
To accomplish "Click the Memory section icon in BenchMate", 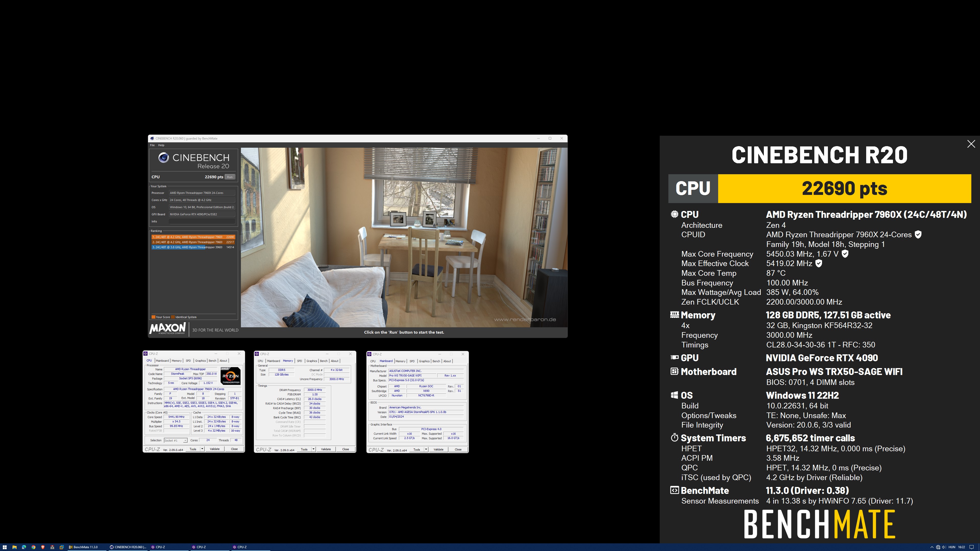I will click(674, 315).
